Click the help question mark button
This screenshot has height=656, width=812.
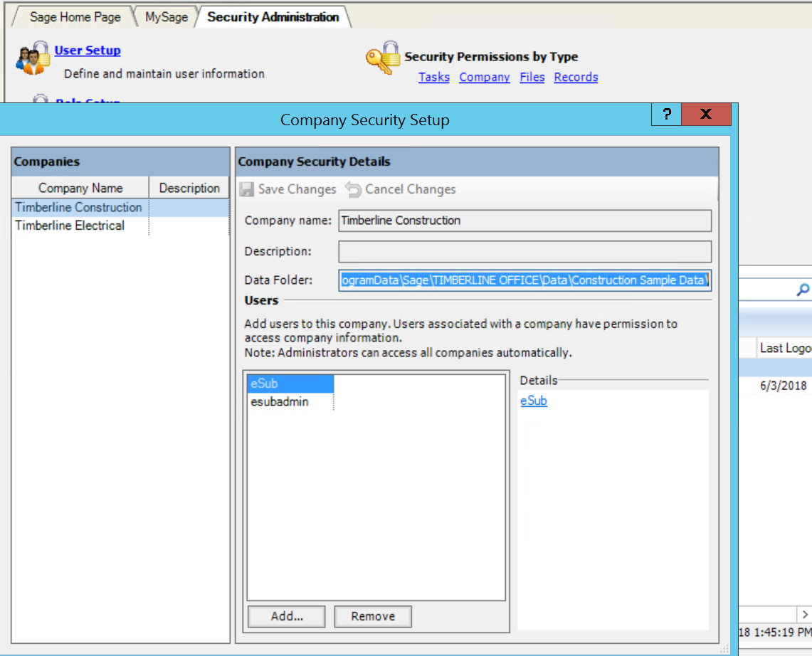667,115
